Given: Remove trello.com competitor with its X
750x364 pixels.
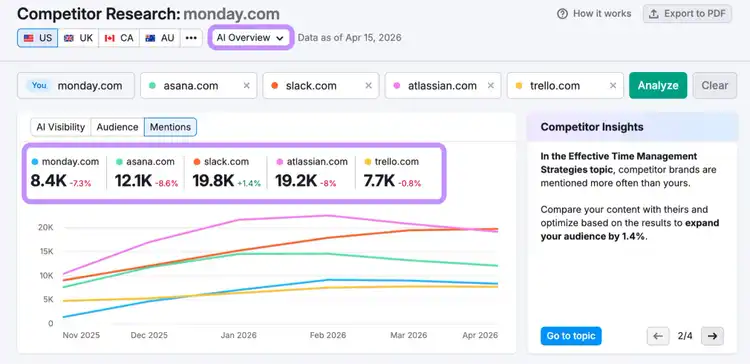Looking at the screenshot, I should pyautogui.click(x=613, y=86).
